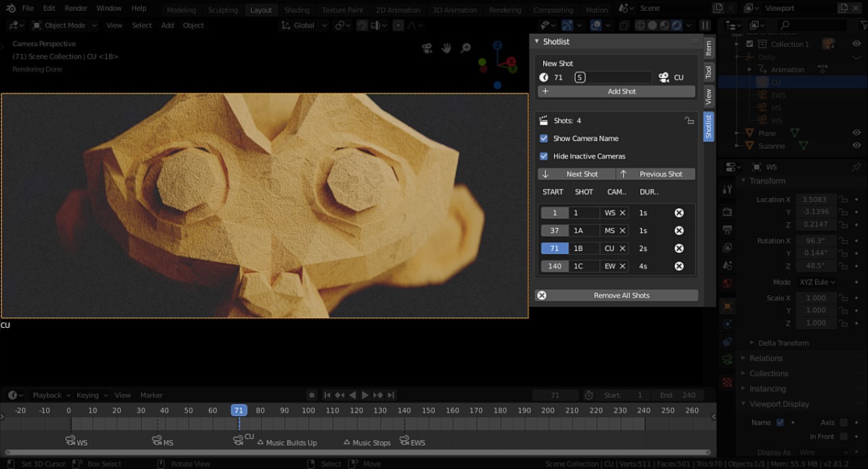The image size is (868, 469).
Task: Open the Item tab in the sidebar
Action: [x=708, y=48]
